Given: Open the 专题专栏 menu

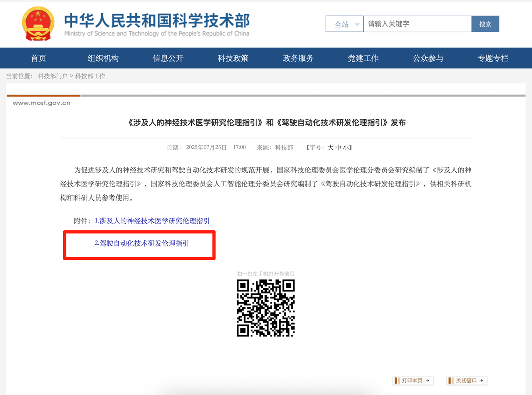Looking at the screenshot, I should 493,58.
